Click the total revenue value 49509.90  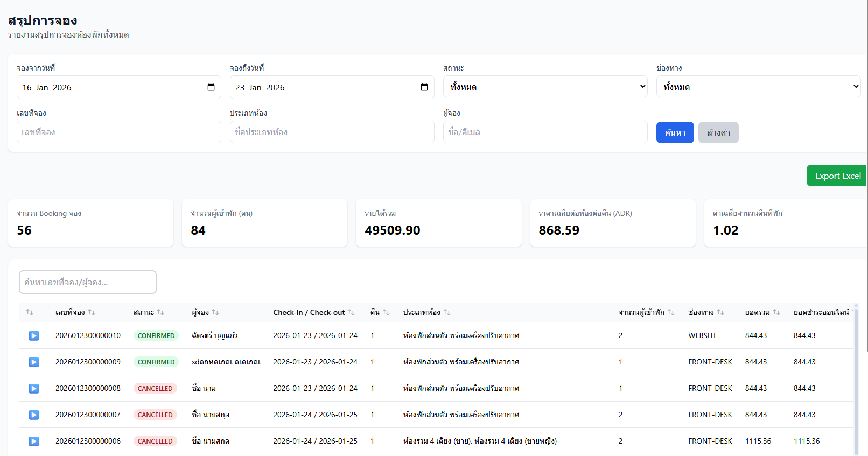[393, 230]
